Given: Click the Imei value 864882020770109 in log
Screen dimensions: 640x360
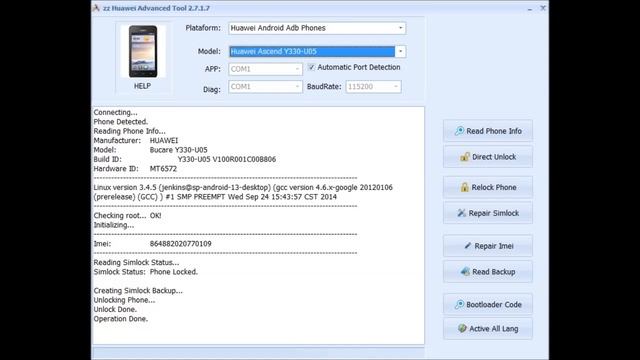Looking at the screenshot, I should (180, 244).
